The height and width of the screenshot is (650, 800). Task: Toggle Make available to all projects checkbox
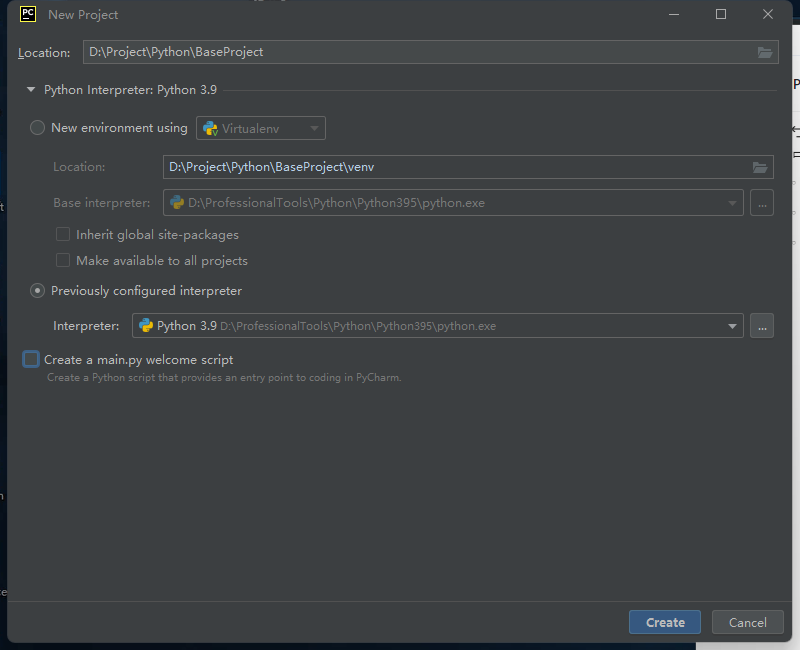(63, 260)
